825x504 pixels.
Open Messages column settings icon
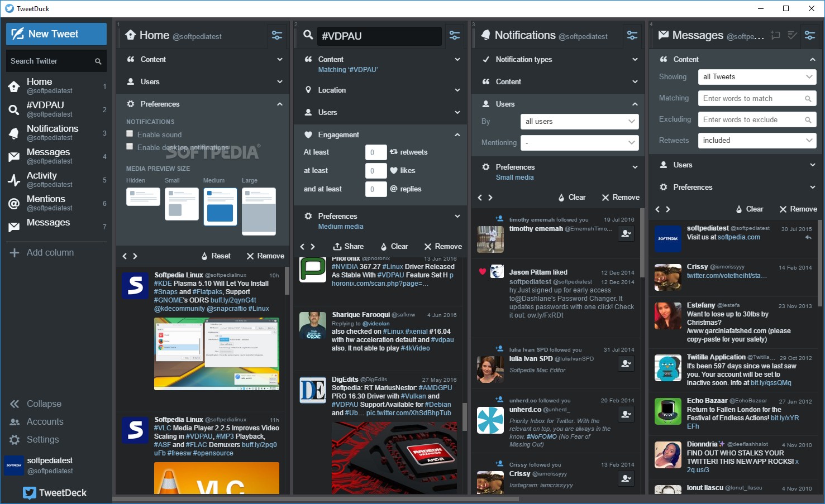(810, 35)
